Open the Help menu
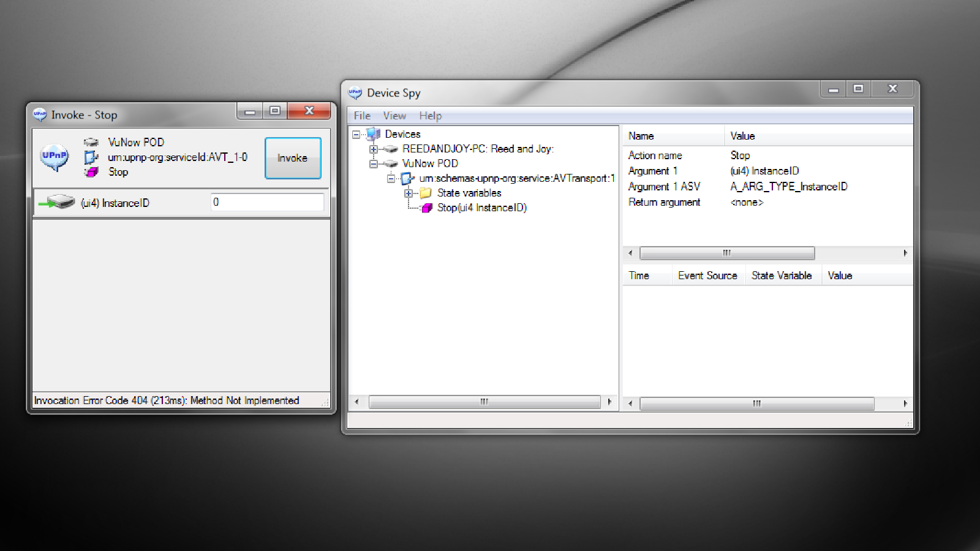 coord(430,116)
